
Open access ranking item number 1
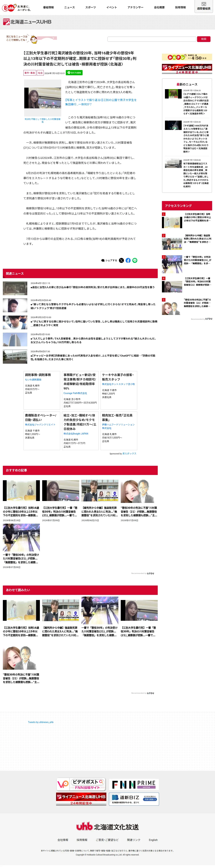click(x=187, y=220)
